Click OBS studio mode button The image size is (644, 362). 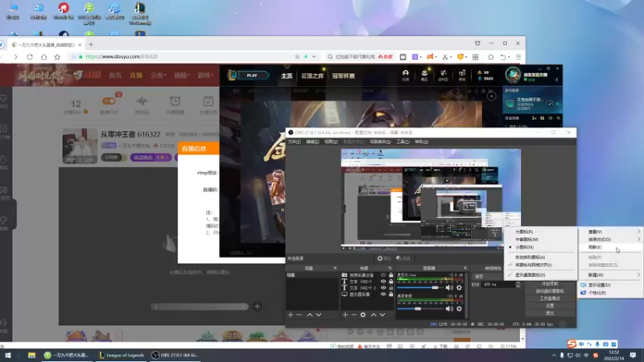(550, 298)
